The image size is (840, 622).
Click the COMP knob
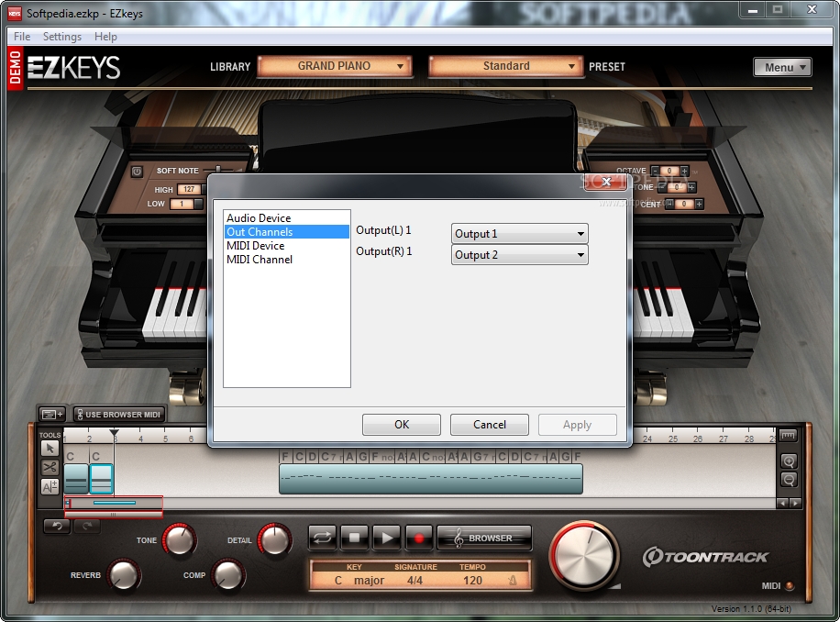227,574
